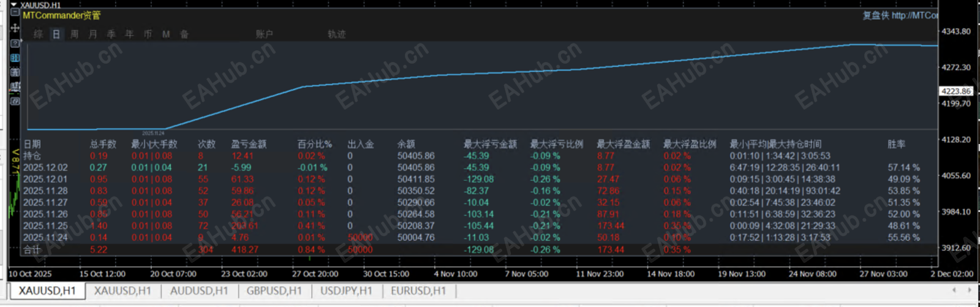Click the 0:40:18 | 20:14:19 | 93:01:42 duration
The height and width of the screenshot is (307, 980).
[x=785, y=191]
